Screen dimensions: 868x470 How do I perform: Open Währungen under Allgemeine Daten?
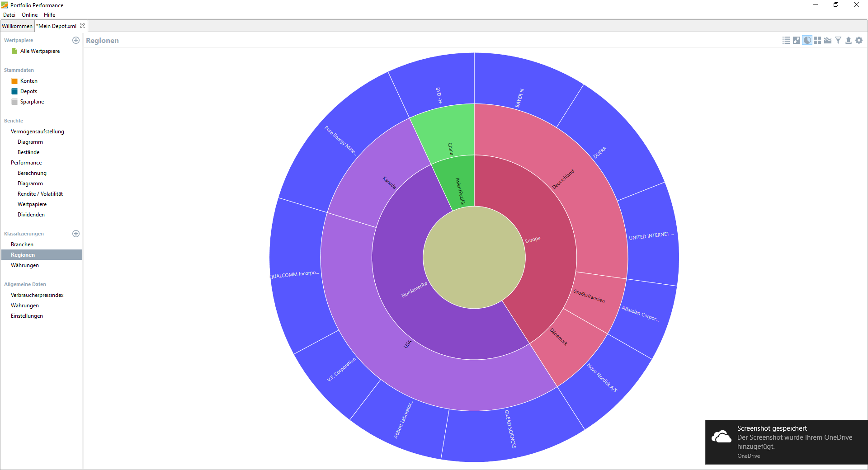(x=25, y=305)
